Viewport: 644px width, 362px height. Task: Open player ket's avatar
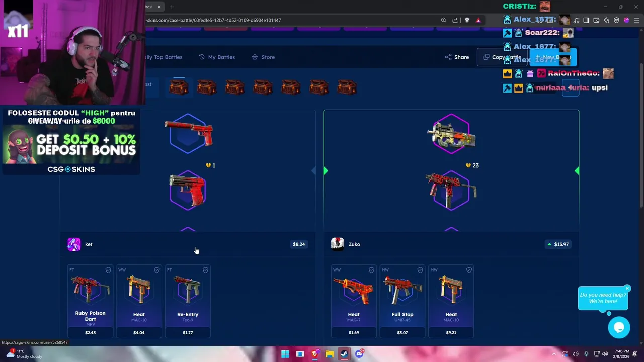[x=74, y=244]
